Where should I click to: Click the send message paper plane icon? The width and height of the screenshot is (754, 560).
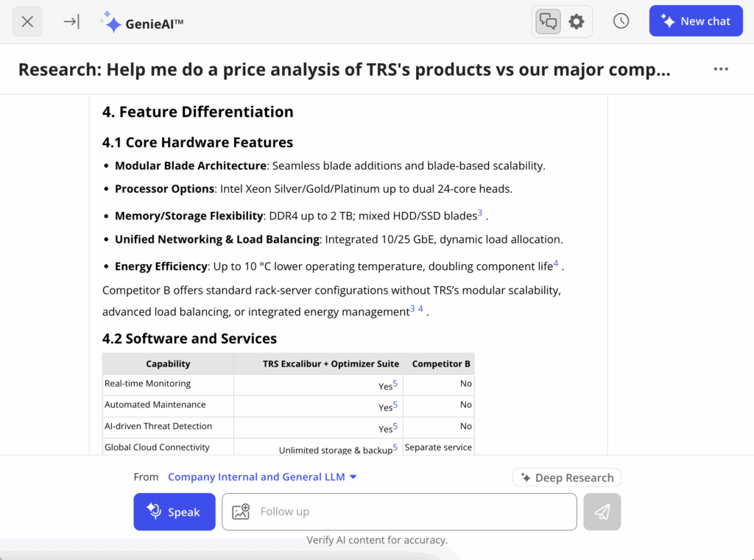tap(602, 511)
